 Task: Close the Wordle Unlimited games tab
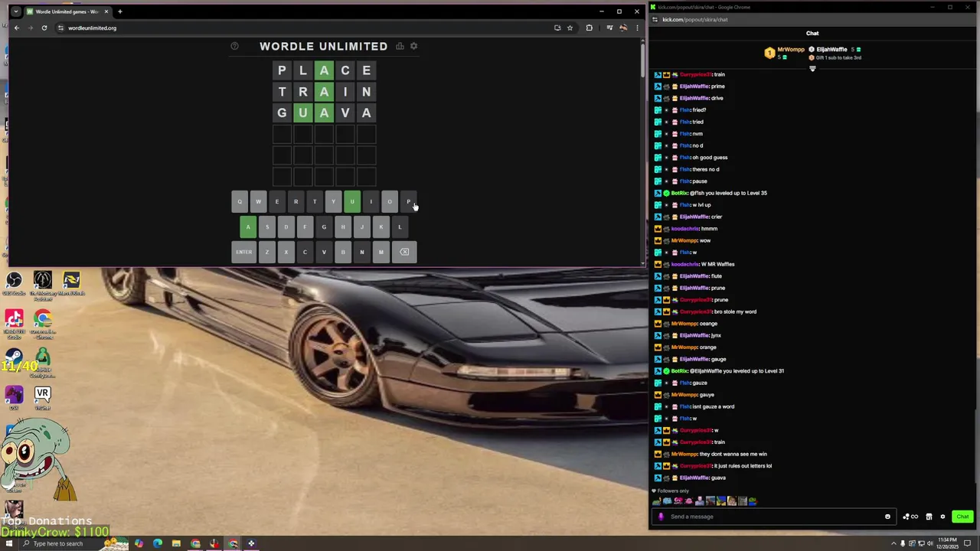106,11
